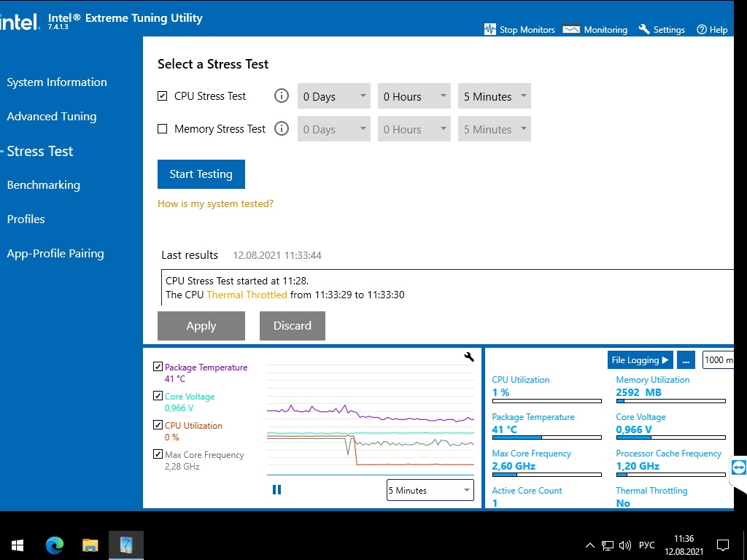Go to Benchmarking section
Viewport: 747px width, 560px height.
[x=43, y=184]
